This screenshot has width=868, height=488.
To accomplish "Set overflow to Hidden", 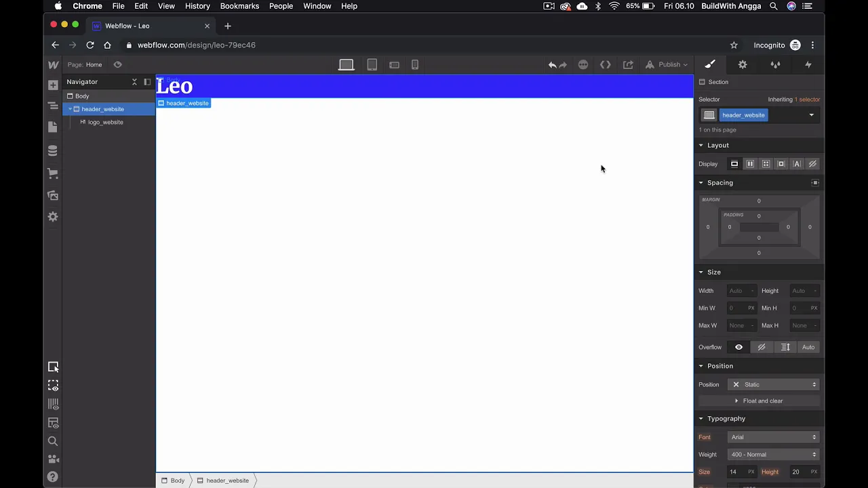I will (x=762, y=347).
